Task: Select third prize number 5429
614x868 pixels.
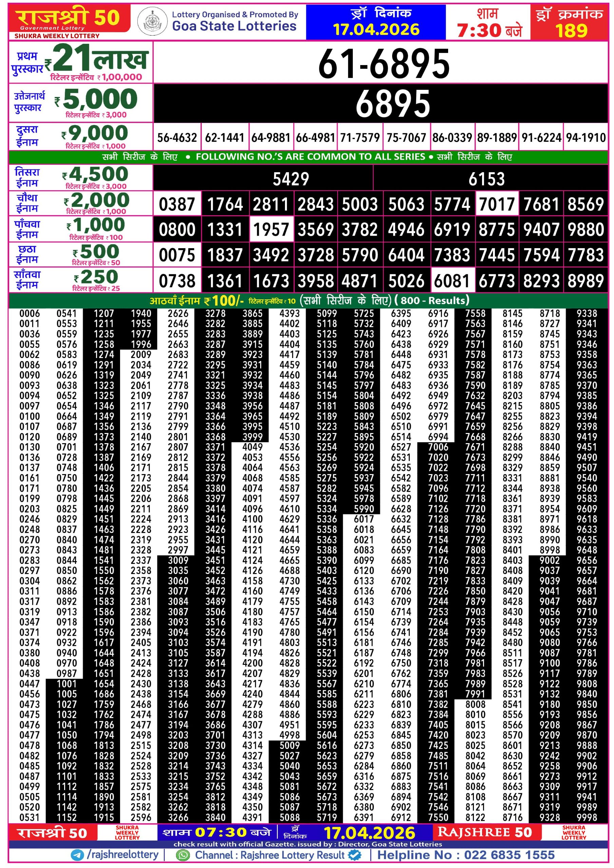Action: (x=290, y=179)
